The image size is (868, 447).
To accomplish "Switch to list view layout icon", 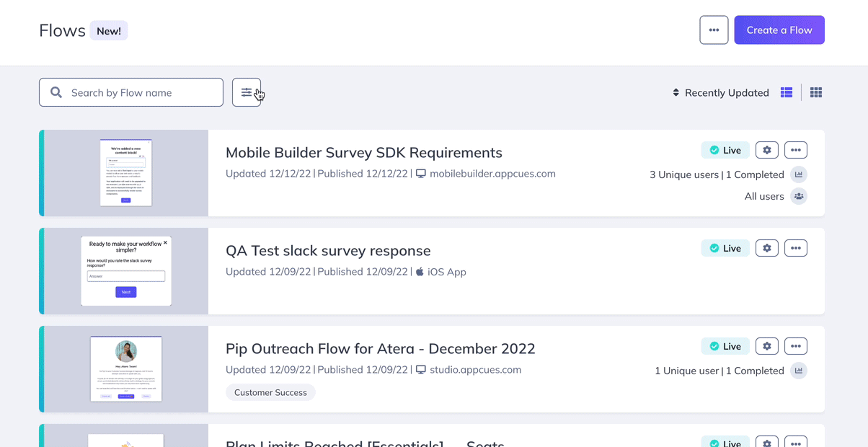I will 787,92.
